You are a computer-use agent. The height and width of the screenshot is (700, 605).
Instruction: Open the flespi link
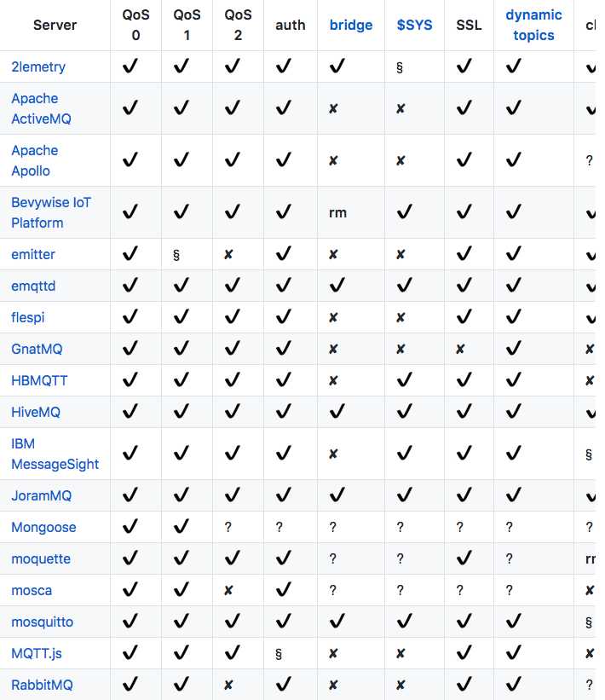click(28, 317)
